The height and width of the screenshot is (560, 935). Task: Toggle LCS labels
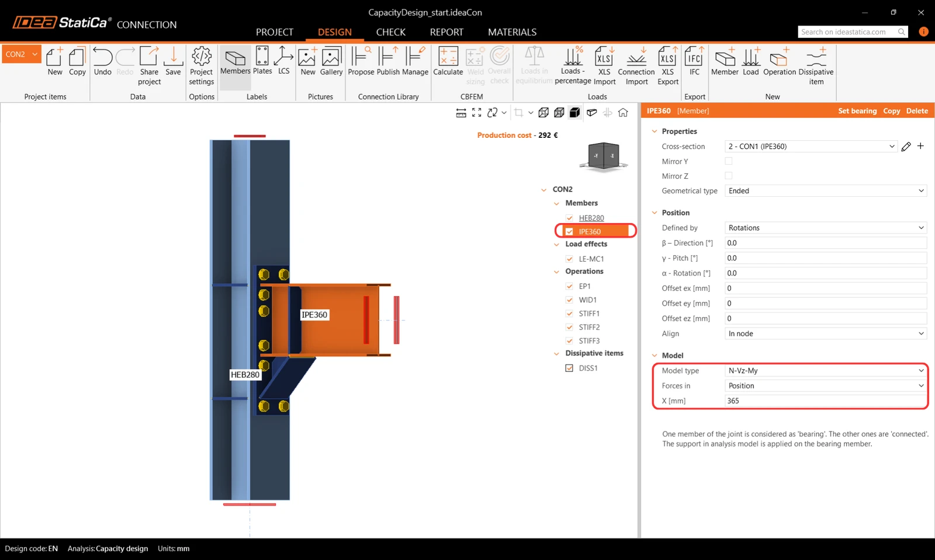283,61
